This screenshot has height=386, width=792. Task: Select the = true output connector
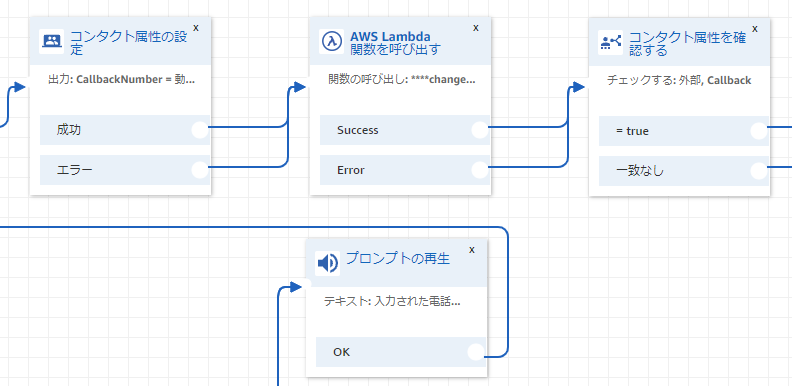759,131
